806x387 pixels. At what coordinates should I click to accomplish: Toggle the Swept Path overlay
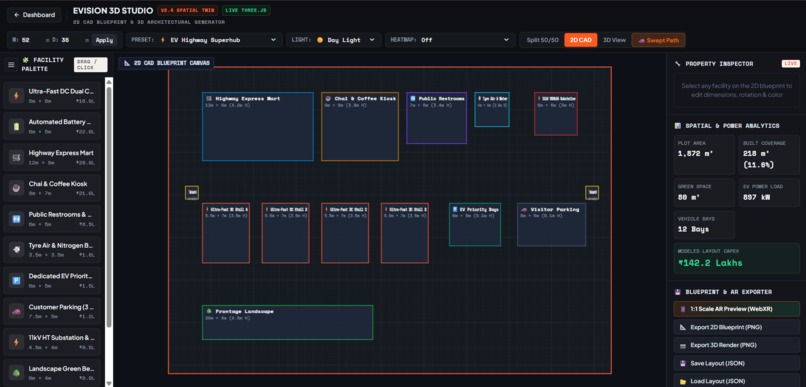point(658,40)
